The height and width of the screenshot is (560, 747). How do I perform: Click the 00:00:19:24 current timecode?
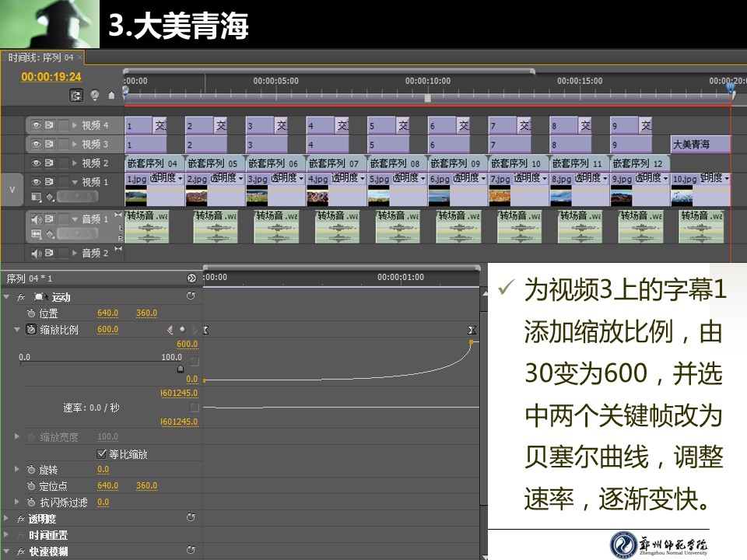[51, 77]
